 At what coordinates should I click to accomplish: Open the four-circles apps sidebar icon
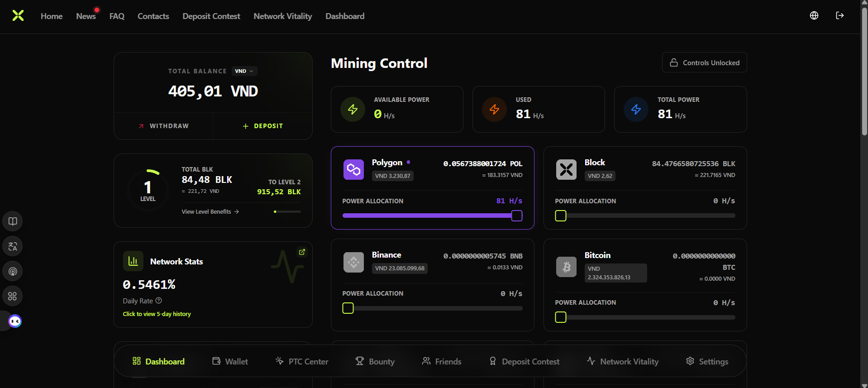[x=13, y=296]
